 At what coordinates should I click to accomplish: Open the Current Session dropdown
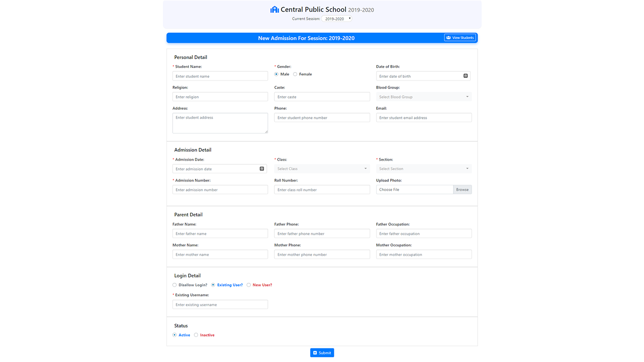[337, 19]
